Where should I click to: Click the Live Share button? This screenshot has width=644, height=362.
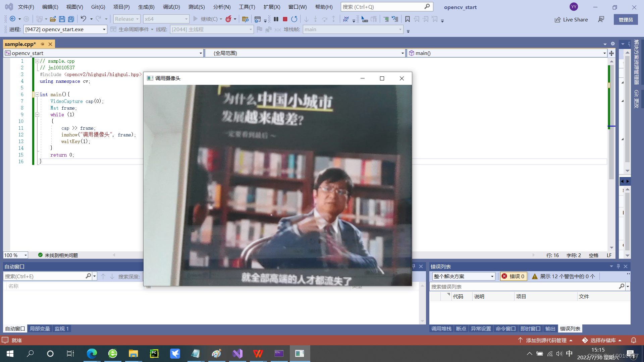[571, 19]
